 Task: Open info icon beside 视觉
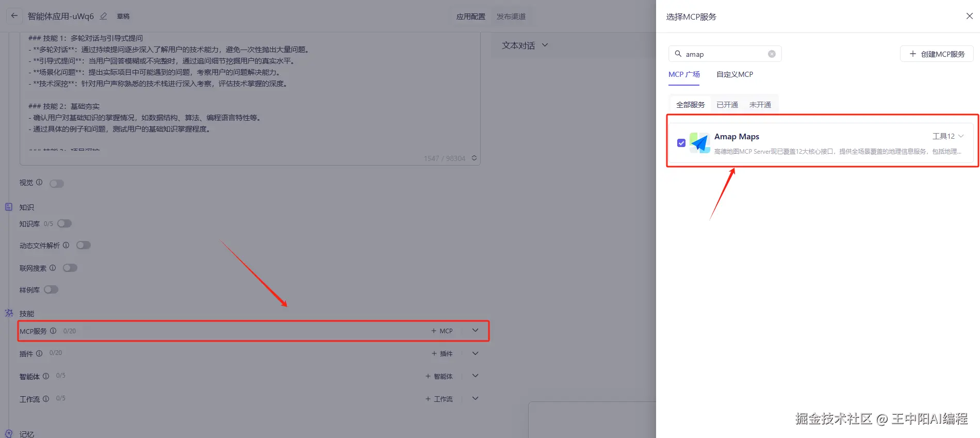point(39,182)
